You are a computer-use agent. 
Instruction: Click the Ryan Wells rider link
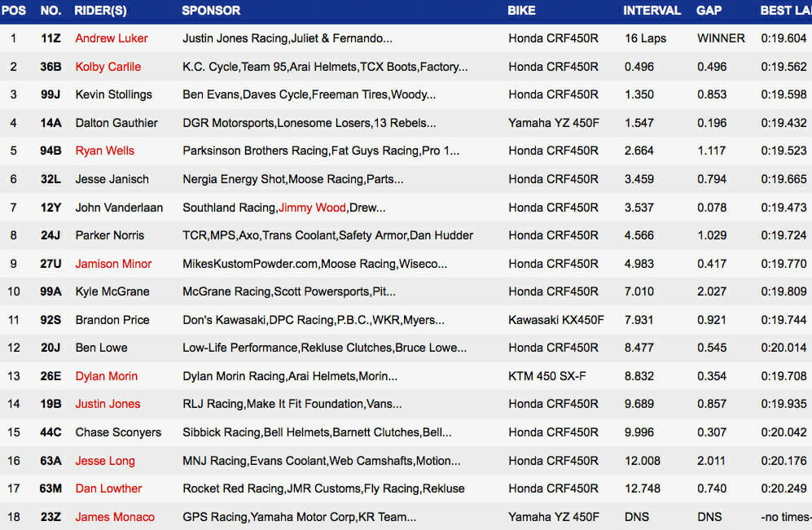point(104,151)
